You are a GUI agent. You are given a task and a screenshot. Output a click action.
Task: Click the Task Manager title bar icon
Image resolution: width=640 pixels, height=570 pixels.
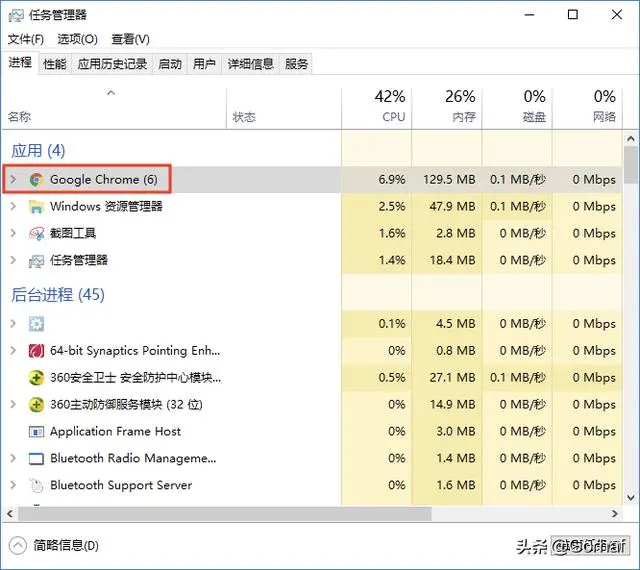pos(16,15)
